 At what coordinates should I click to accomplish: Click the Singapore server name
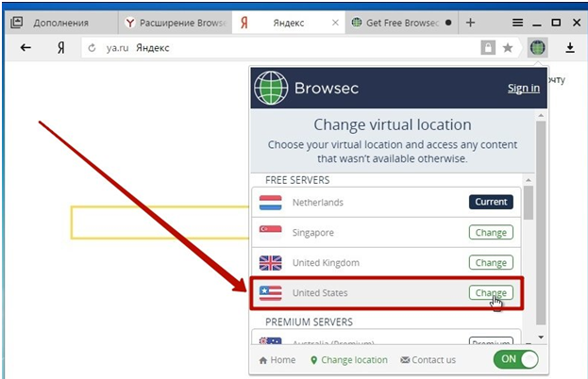313,233
